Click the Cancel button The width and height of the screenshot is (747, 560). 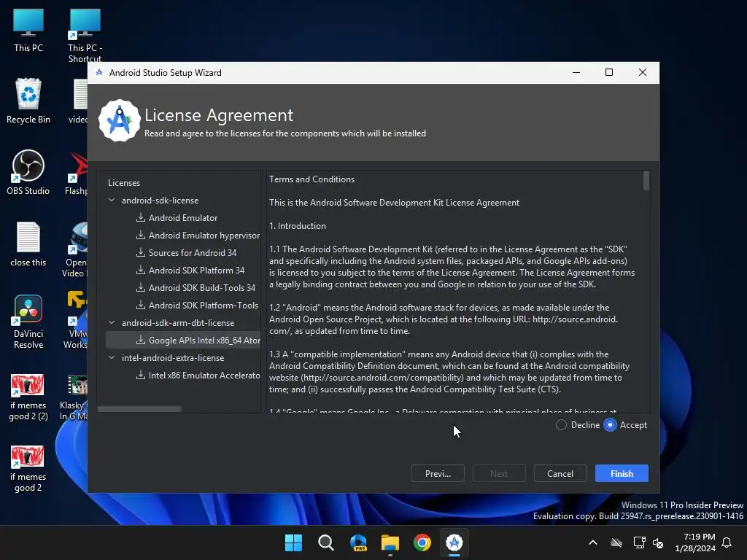tap(560, 473)
